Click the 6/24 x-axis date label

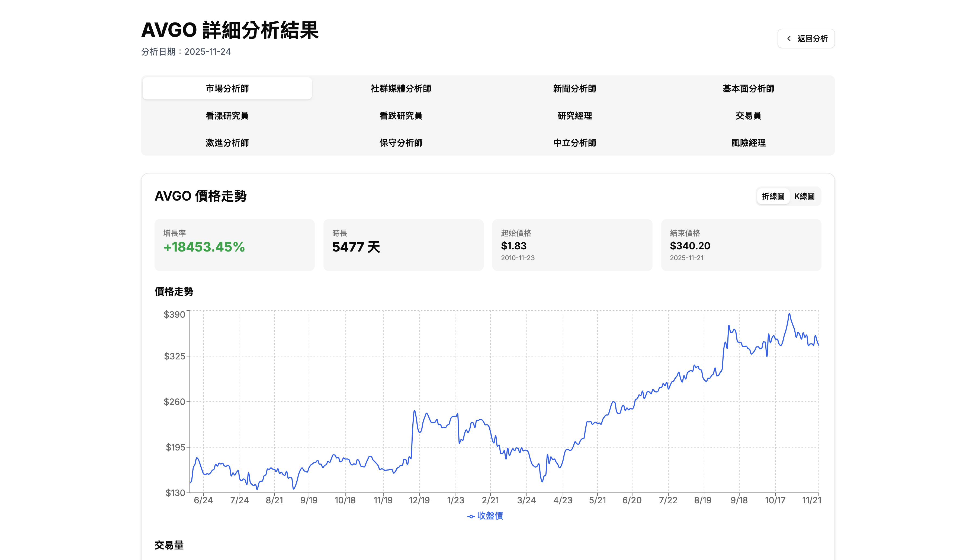(x=203, y=500)
